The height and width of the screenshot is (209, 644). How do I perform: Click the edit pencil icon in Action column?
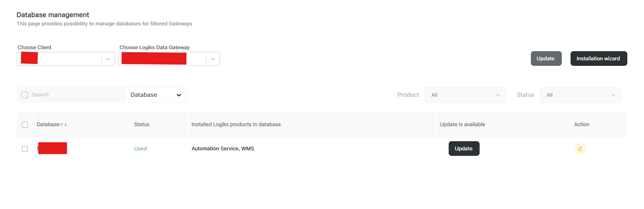tap(580, 149)
